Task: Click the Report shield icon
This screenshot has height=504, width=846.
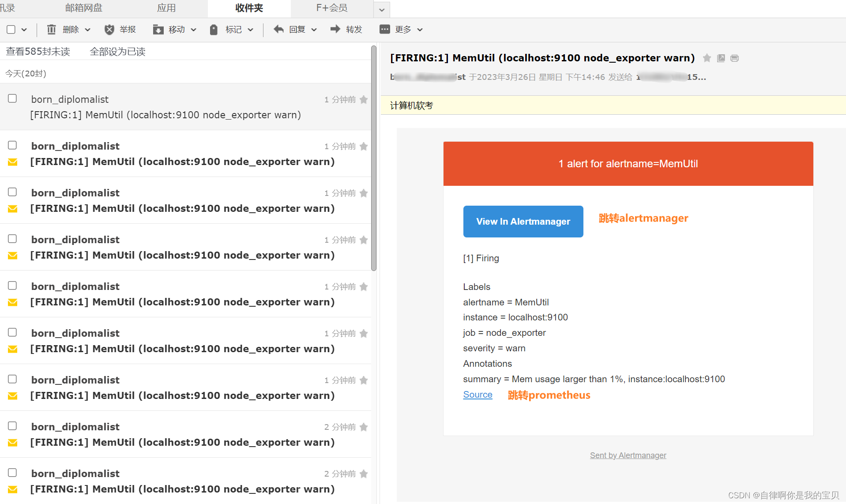Action: pyautogui.click(x=109, y=30)
